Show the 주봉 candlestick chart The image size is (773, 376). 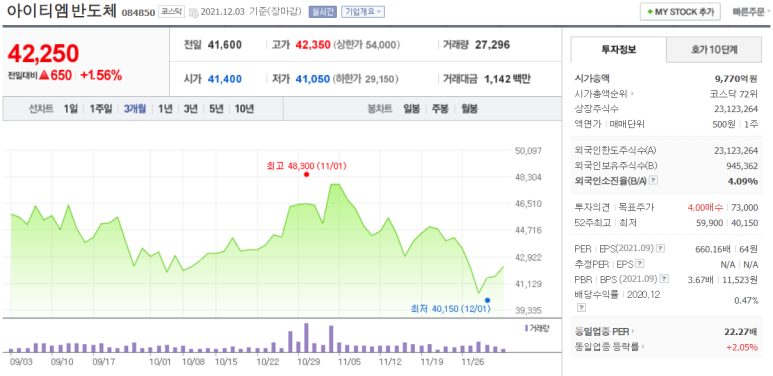pyautogui.click(x=440, y=109)
